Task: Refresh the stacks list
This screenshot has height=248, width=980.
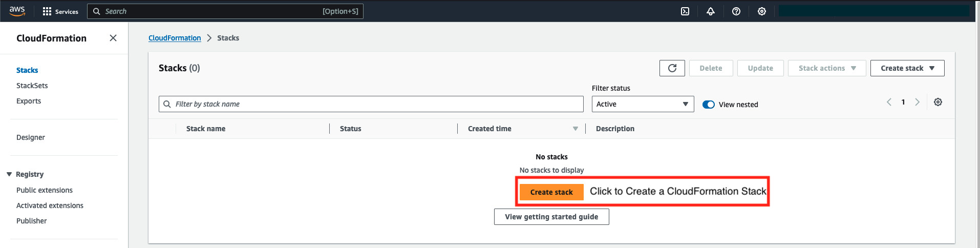Action: [672, 68]
